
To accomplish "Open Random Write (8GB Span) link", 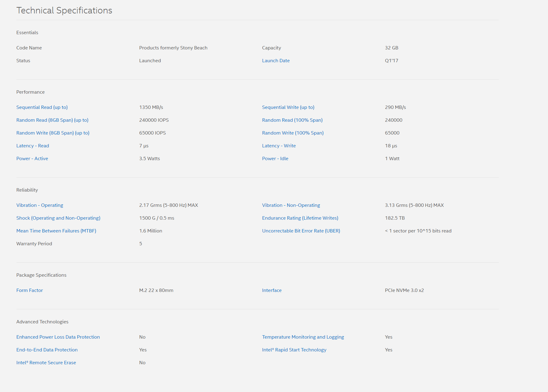I will point(53,133).
